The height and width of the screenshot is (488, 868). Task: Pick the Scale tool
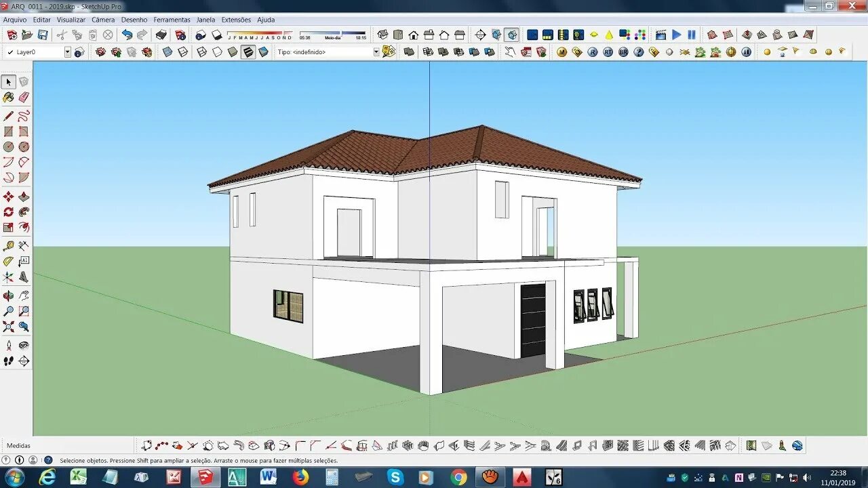[9, 228]
